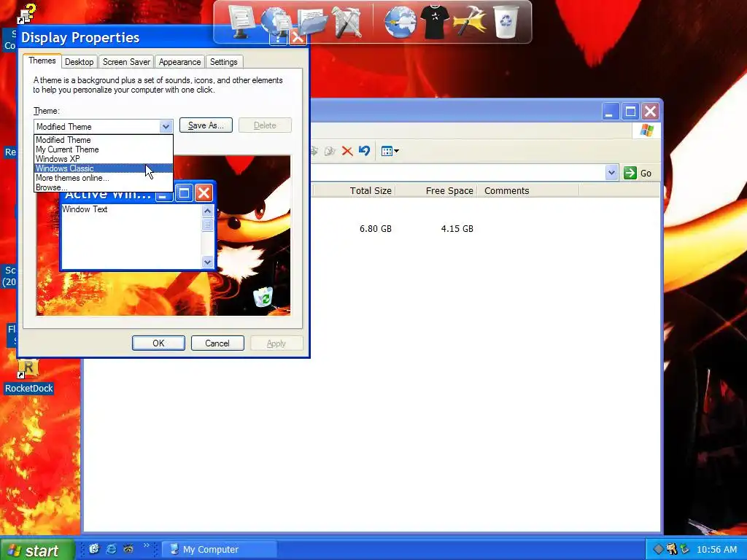
Task: Open the My Computer monitor icon in RocketDock
Action: pos(241,21)
